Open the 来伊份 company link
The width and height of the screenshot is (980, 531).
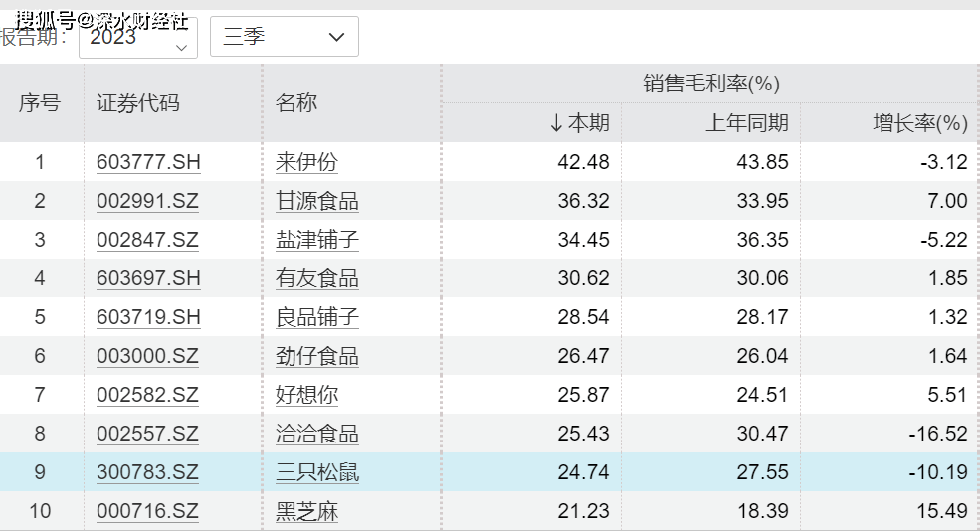(306, 162)
